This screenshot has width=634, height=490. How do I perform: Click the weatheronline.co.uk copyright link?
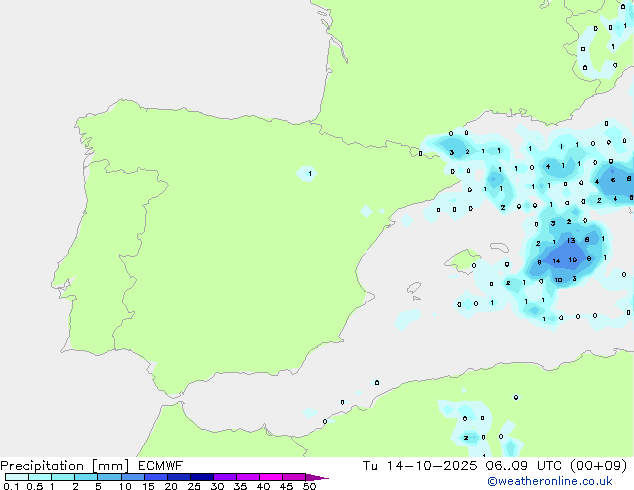[x=564, y=481]
